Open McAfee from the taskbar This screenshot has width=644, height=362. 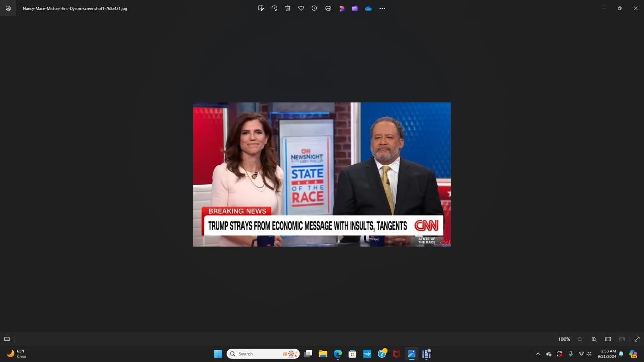click(x=396, y=354)
